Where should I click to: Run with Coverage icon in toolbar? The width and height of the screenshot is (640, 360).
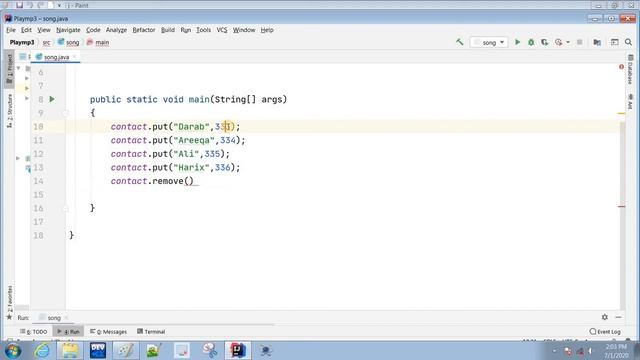pyautogui.click(x=544, y=42)
